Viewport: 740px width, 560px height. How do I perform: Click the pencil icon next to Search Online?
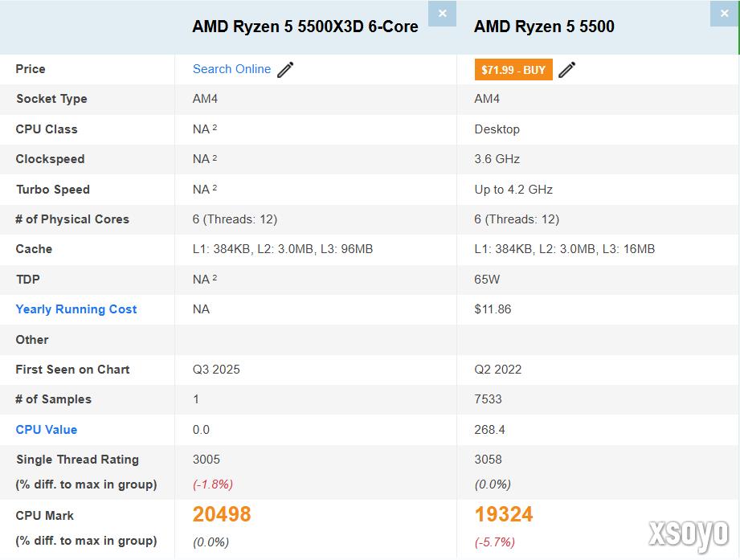tap(285, 69)
